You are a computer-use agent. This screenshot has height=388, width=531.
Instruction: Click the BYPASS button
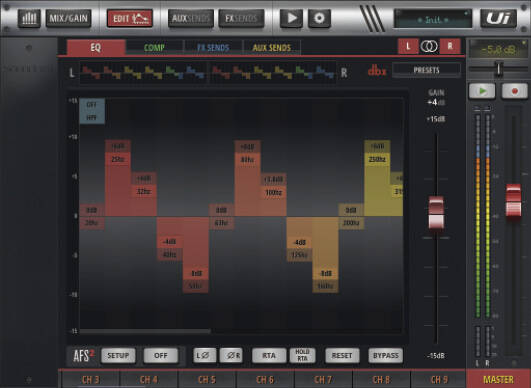tap(386, 355)
